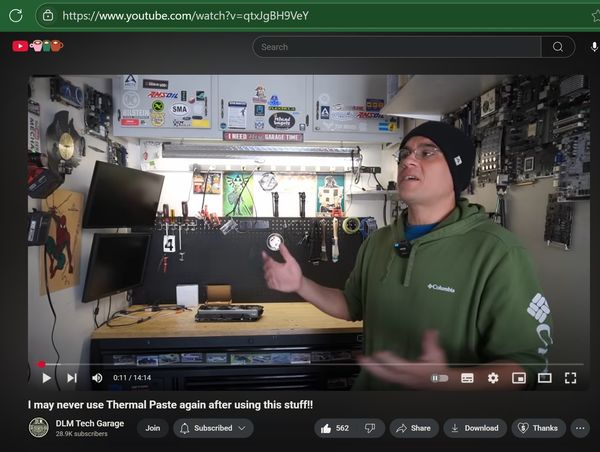The width and height of the screenshot is (600, 452).
Task: Open the DLM Tech Garage channel page
Action: pos(88,423)
